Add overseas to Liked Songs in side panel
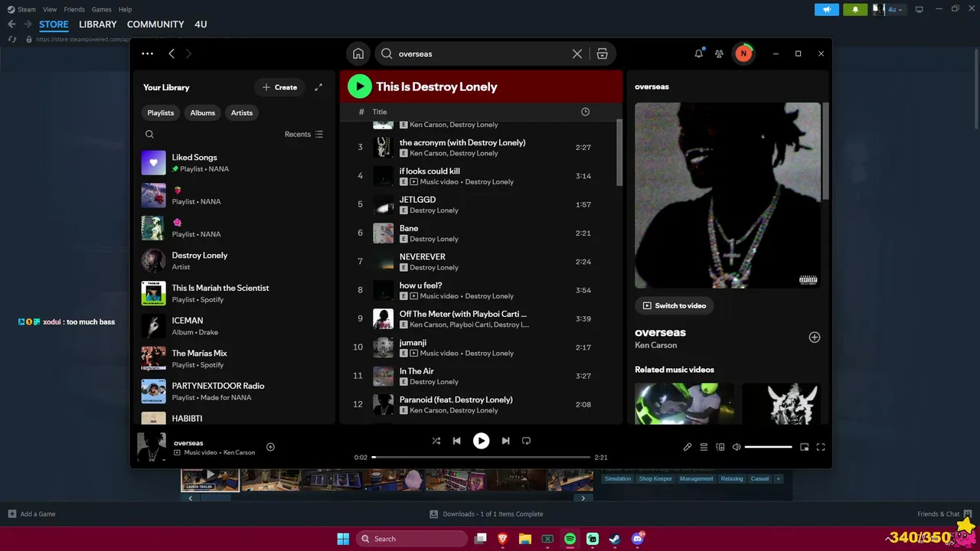 [814, 337]
